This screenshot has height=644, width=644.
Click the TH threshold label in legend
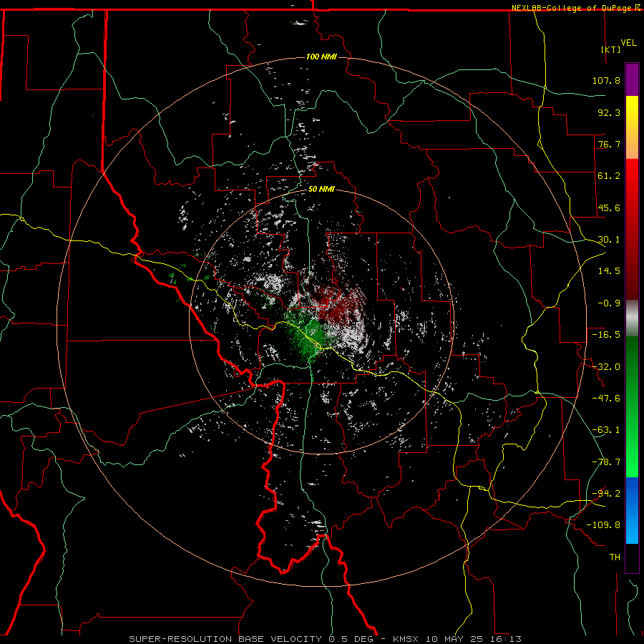(x=615, y=557)
